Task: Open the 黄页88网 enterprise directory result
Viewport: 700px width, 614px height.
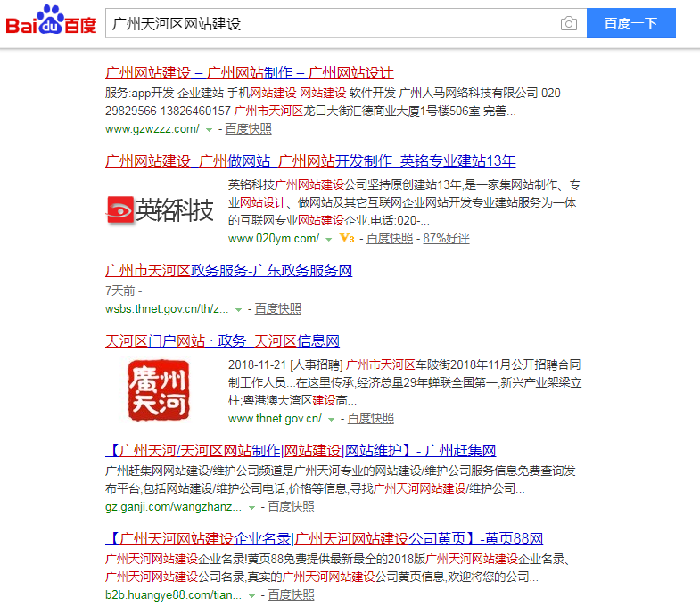Action: [x=324, y=539]
